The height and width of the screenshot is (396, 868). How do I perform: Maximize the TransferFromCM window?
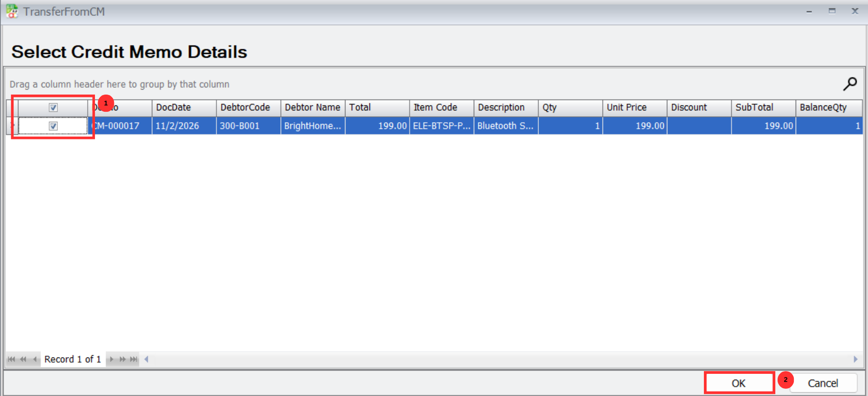coord(832,11)
